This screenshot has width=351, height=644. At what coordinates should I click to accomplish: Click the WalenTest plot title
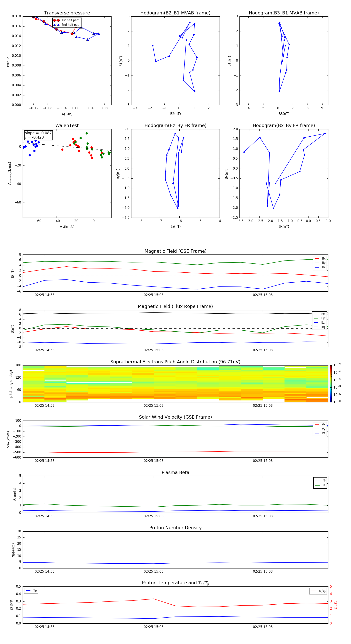coord(67,125)
